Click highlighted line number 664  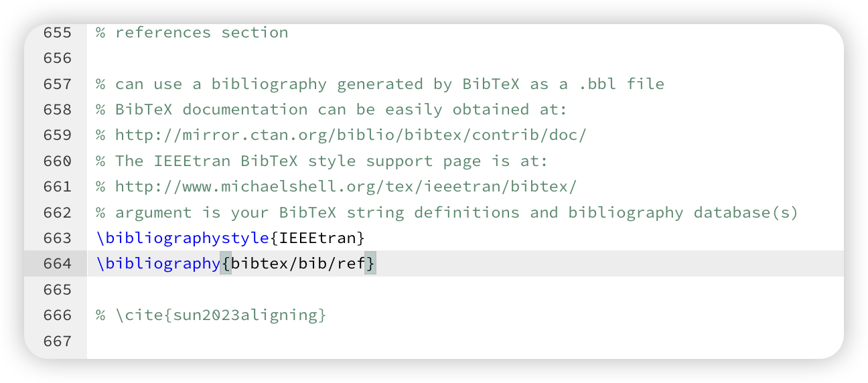coord(58,264)
